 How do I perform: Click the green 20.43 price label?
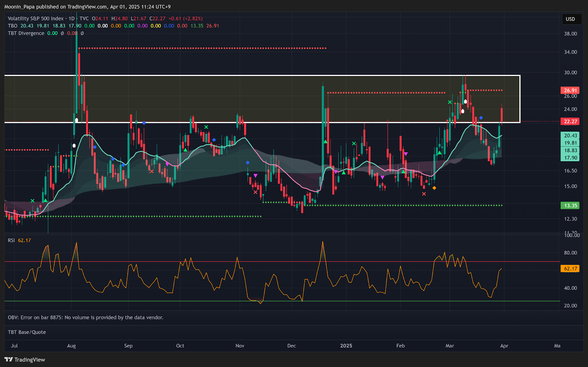click(x=570, y=136)
